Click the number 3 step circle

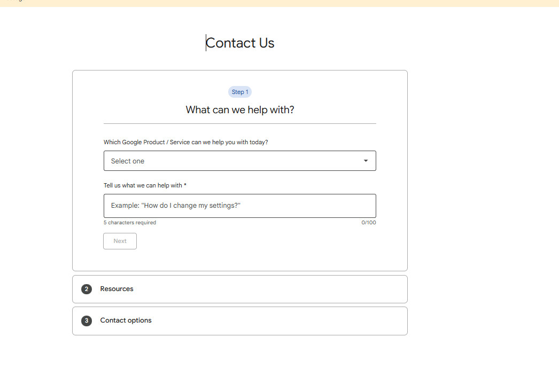click(87, 321)
